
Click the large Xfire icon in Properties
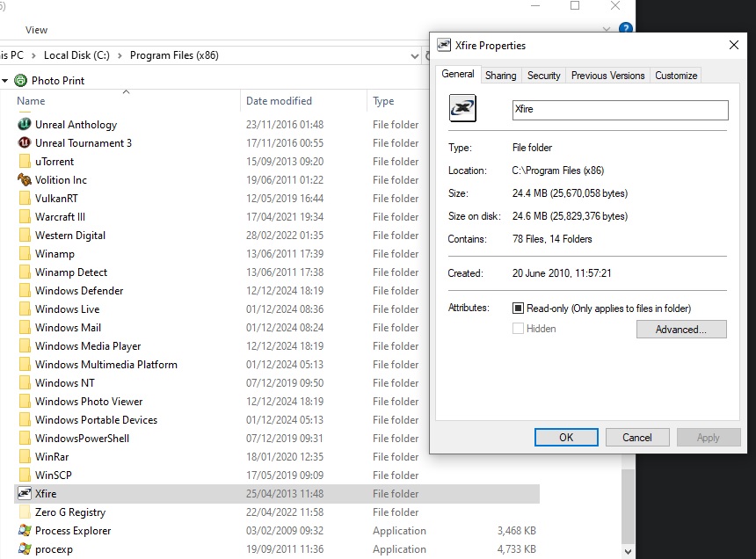(x=462, y=108)
